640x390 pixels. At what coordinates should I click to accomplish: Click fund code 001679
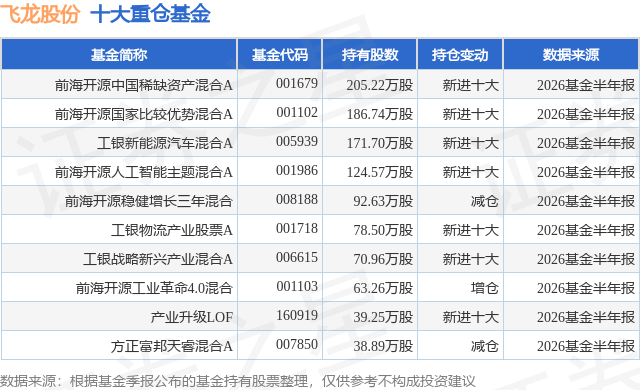point(297,83)
